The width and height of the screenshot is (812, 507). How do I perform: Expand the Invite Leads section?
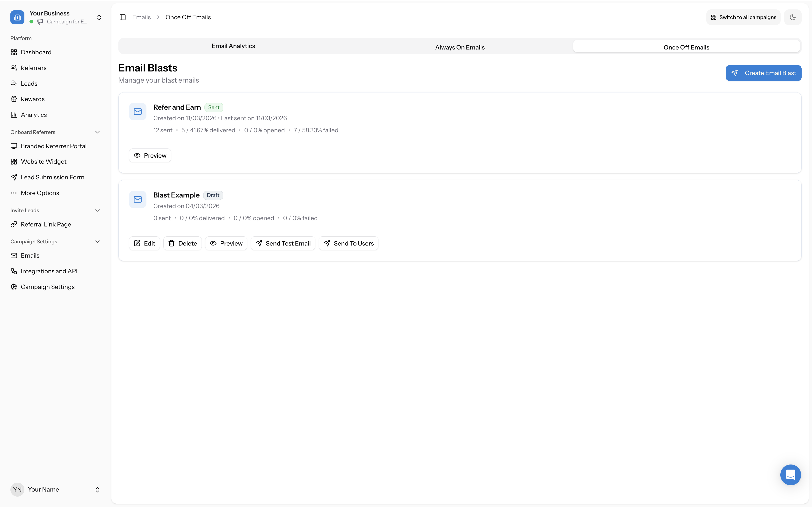[x=97, y=210]
